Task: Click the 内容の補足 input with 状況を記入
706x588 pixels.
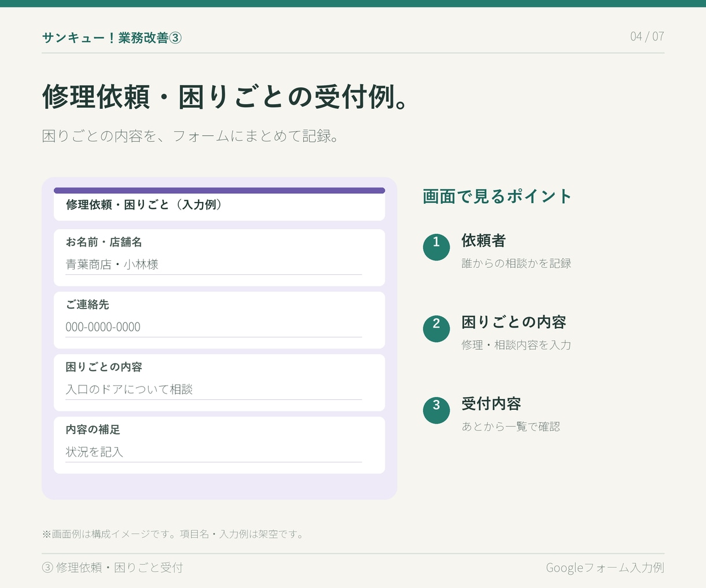Action: click(x=214, y=452)
